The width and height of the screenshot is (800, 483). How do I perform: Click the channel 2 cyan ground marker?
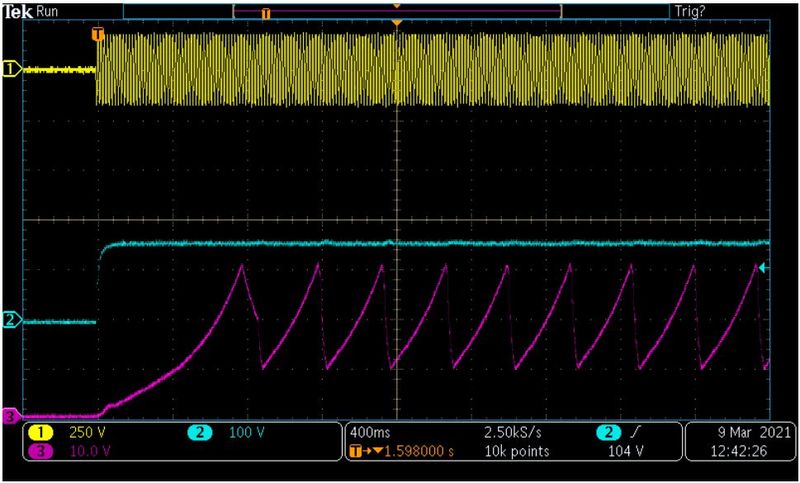pos(11,321)
